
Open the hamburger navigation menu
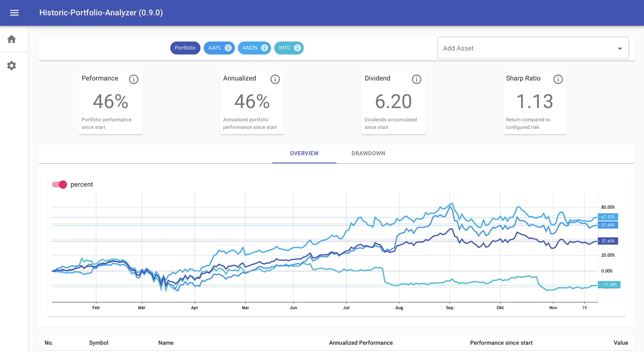click(14, 13)
